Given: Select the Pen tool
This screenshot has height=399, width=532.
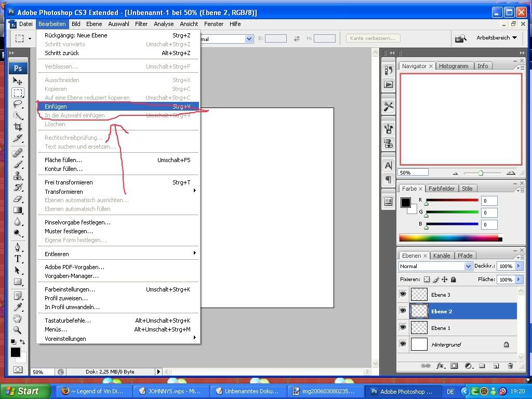Looking at the screenshot, I should coord(18,247).
